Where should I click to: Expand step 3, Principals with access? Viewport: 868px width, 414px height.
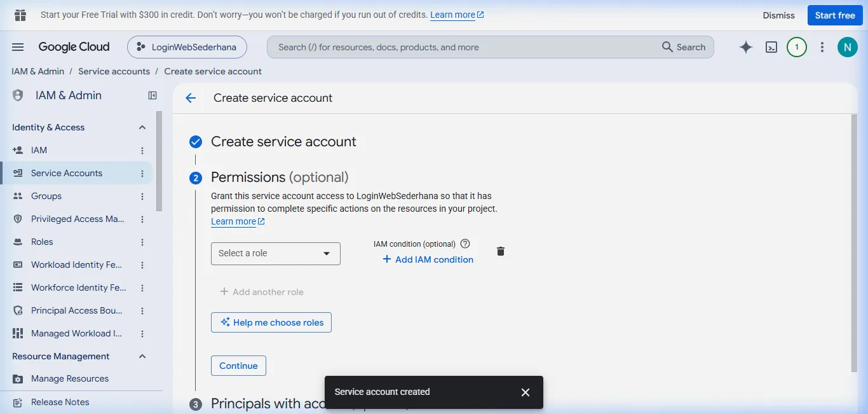(x=268, y=404)
